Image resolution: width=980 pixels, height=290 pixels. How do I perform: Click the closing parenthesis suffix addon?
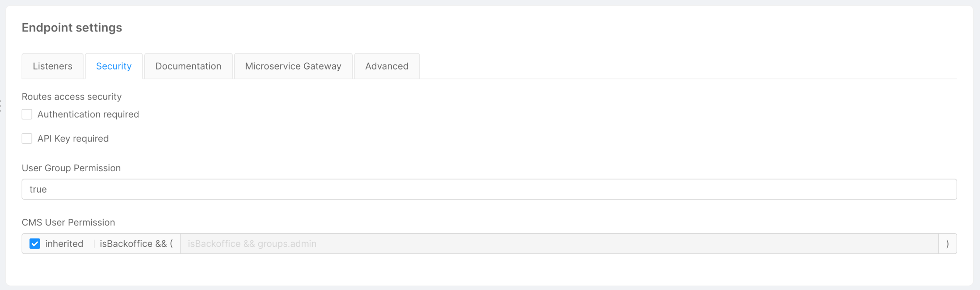[x=947, y=244]
